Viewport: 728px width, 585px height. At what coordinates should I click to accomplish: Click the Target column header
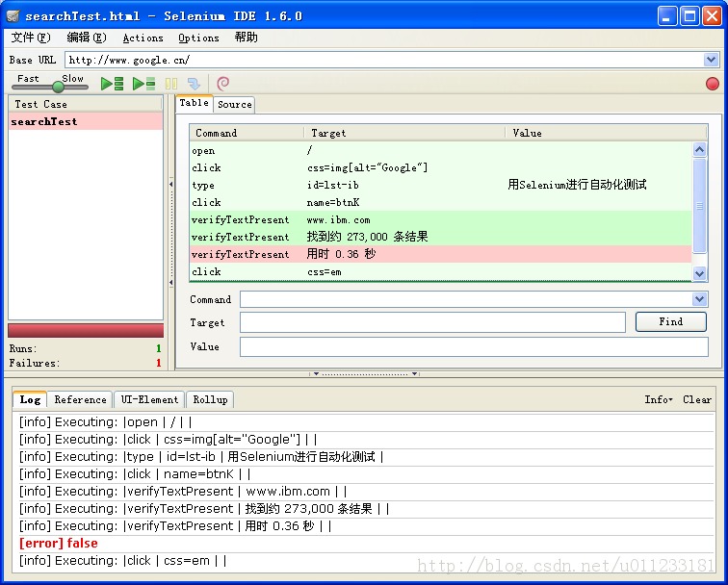(x=404, y=133)
